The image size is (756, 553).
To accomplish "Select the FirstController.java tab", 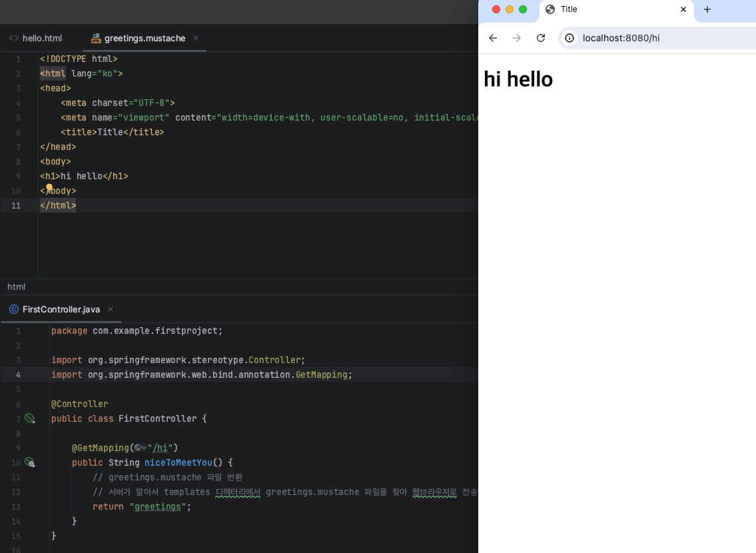I will point(61,310).
